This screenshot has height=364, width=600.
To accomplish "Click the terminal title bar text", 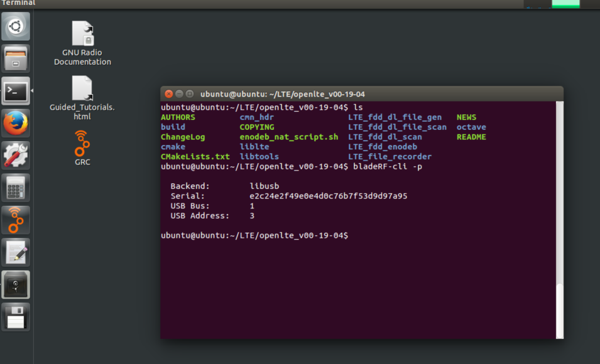I will 283,94.
